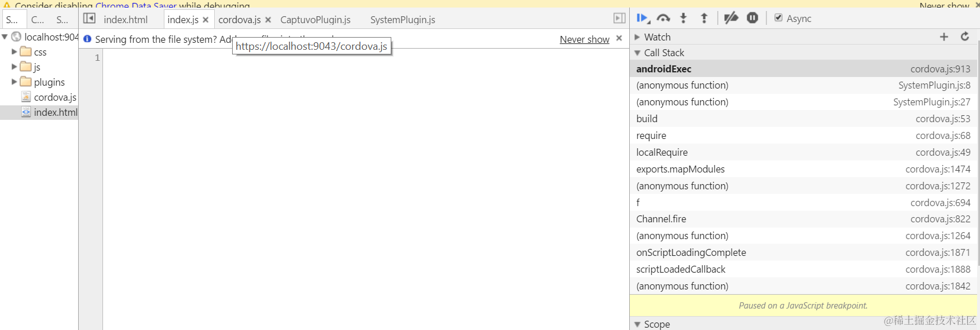Image resolution: width=980 pixels, height=330 pixels.
Task: Toggle pause on exceptions
Action: 753,18
